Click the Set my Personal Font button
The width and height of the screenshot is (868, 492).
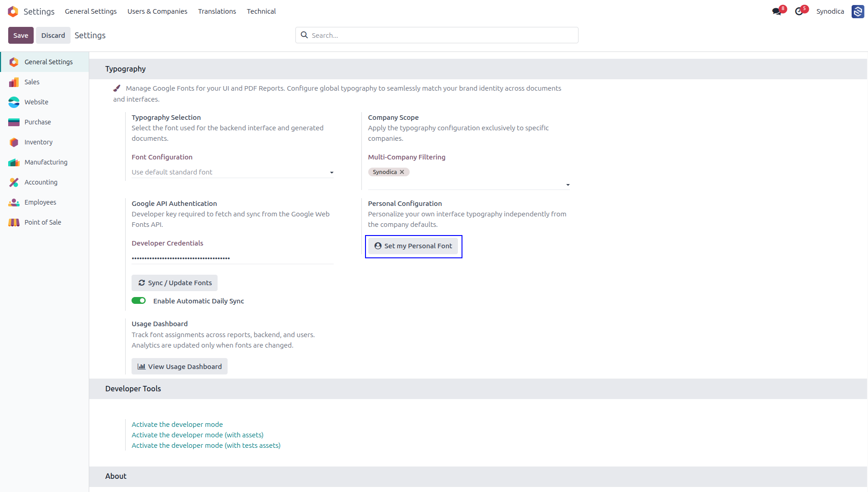(413, 246)
